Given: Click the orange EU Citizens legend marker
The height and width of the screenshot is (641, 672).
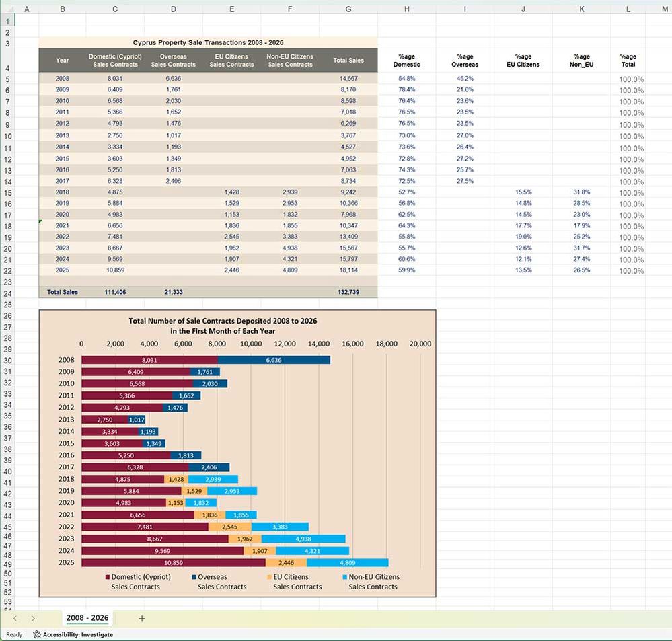Looking at the screenshot, I should (x=269, y=577).
